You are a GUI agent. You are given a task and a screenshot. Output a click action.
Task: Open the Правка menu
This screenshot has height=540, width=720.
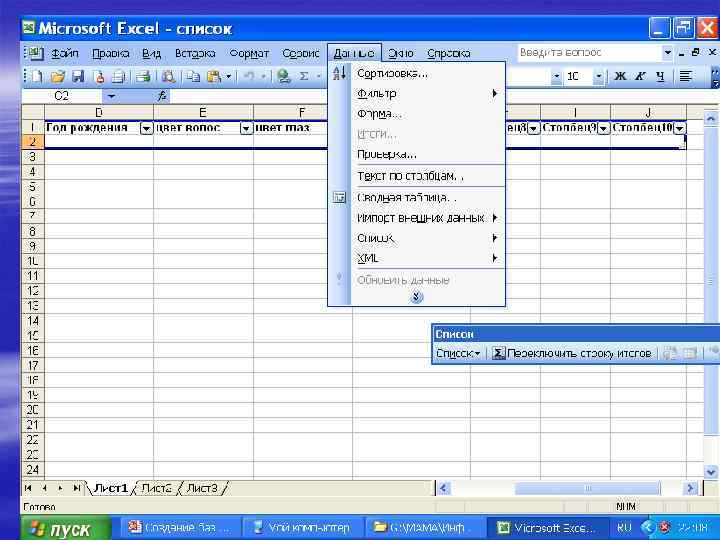110,53
